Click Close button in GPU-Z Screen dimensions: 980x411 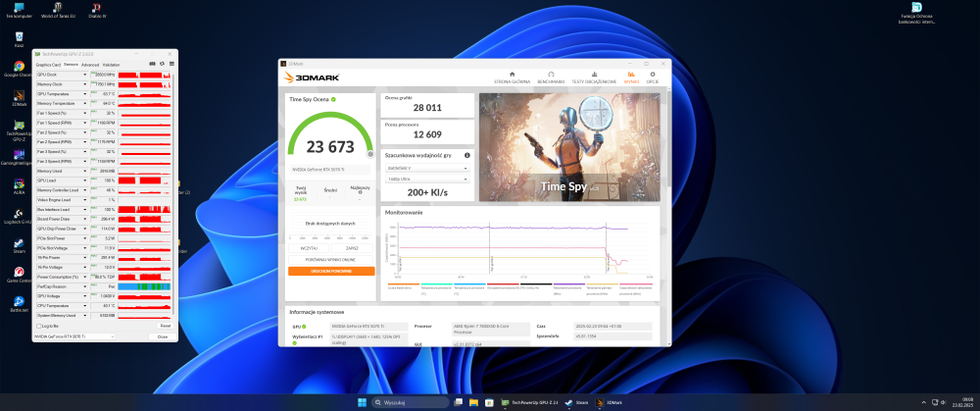[x=163, y=336]
